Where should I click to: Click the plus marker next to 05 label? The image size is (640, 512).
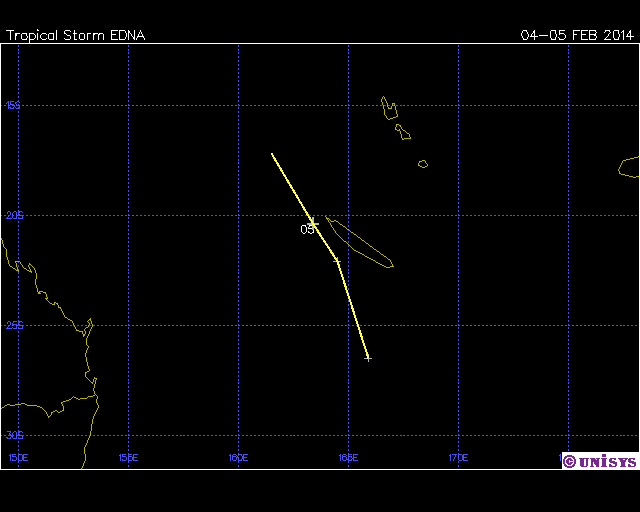pyautogui.click(x=312, y=222)
